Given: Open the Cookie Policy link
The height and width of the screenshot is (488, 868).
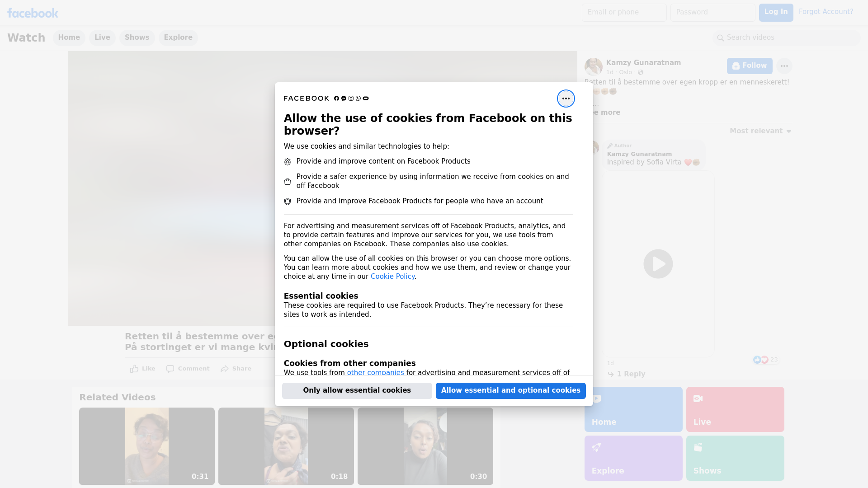Looking at the screenshot, I should (392, 277).
